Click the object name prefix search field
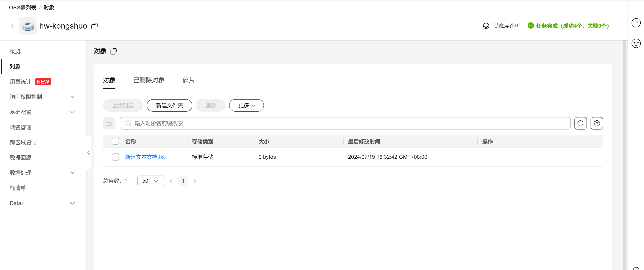This screenshot has width=644, height=270. (x=345, y=123)
